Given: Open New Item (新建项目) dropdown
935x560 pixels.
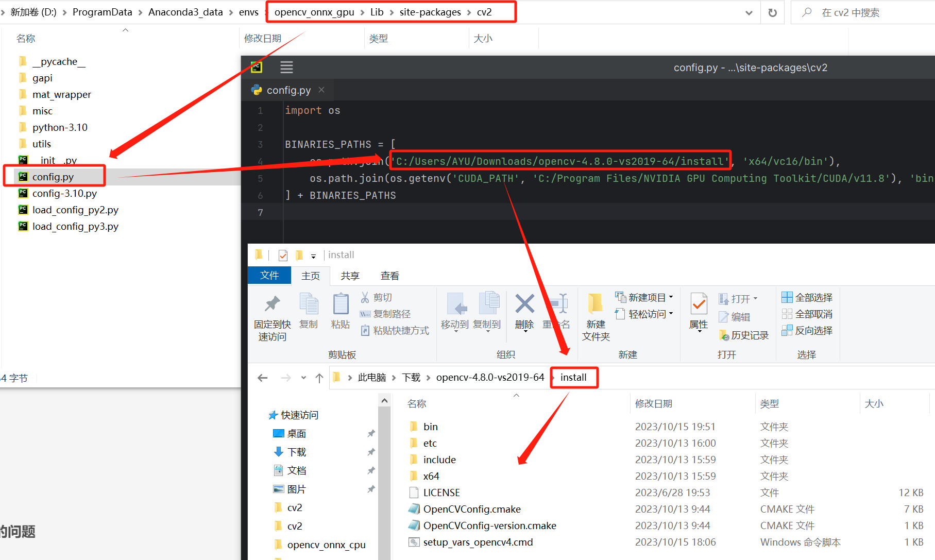Looking at the screenshot, I should pyautogui.click(x=644, y=298).
